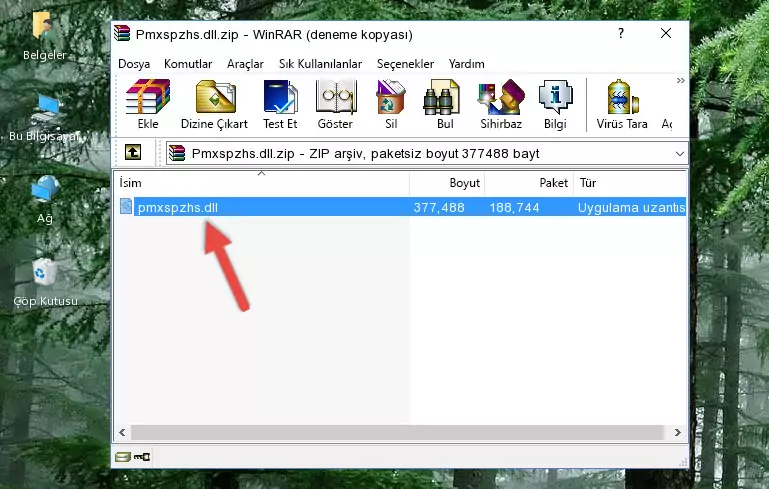This screenshot has height=489, width=769.
Task: Go up one folder level
Action: (x=133, y=153)
